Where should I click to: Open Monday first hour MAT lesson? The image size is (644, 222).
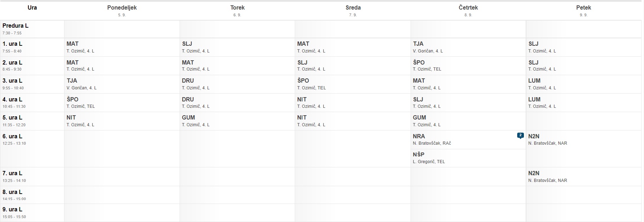tap(122, 47)
